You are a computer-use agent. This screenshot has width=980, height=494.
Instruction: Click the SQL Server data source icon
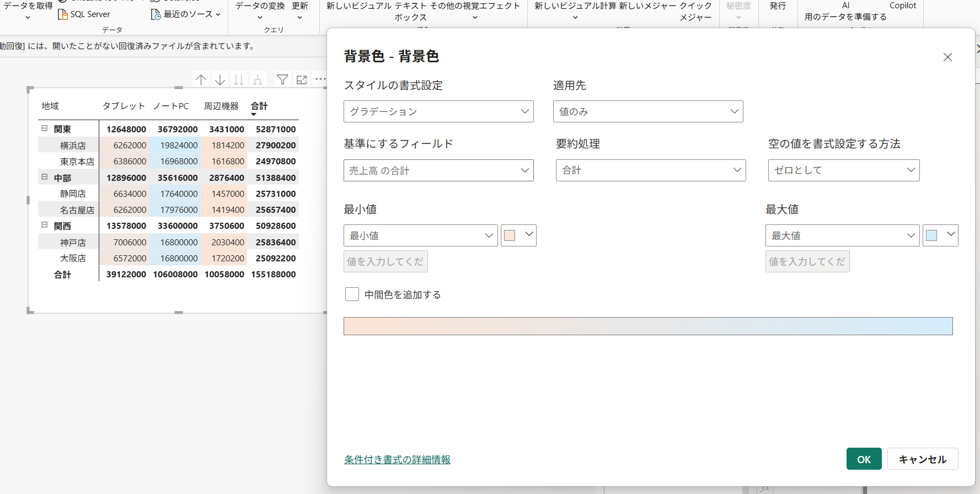tap(63, 14)
